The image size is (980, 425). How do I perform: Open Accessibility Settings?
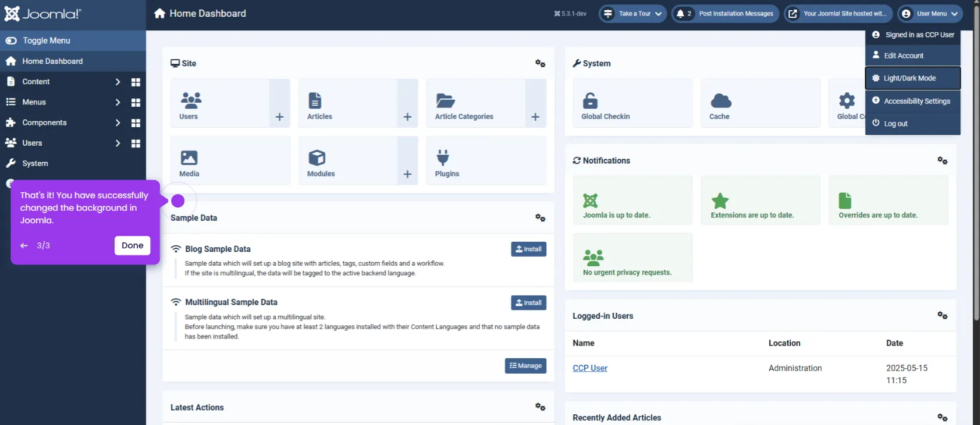coord(913,101)
